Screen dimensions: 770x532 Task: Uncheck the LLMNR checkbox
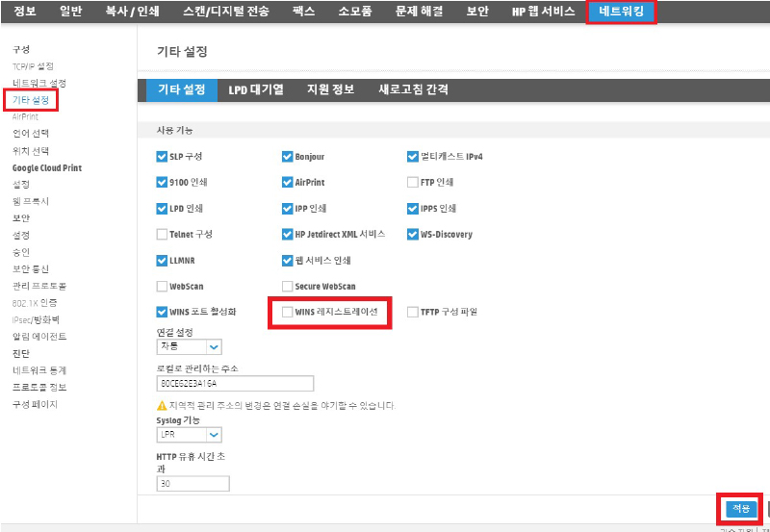click(x=162, y=261)
